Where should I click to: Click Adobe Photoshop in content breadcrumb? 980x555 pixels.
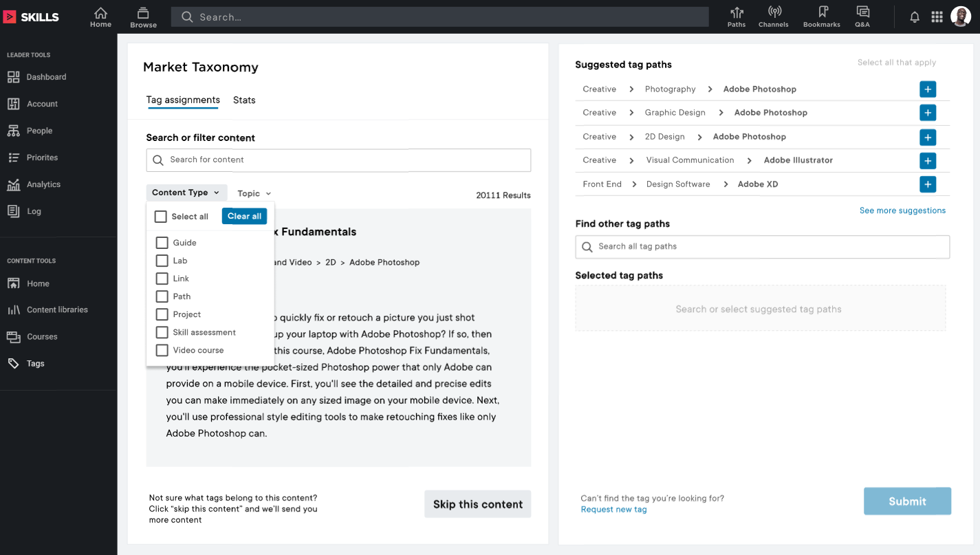pyautogui.click(x=384, y=262)
